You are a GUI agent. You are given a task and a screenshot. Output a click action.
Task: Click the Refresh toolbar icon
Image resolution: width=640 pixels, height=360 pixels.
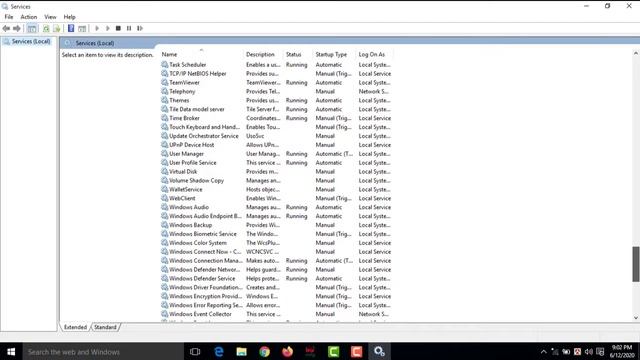(x=46, y=28)
